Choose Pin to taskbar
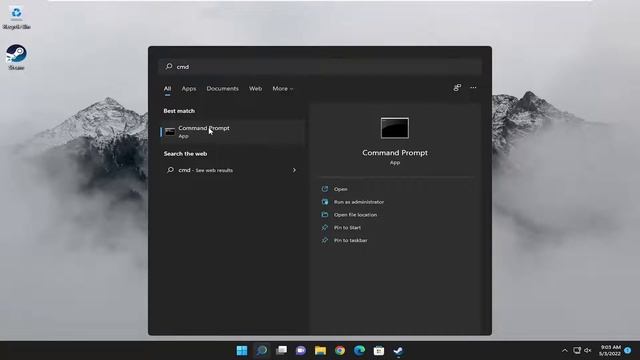The image size is (640, 360). pos(351,240)
